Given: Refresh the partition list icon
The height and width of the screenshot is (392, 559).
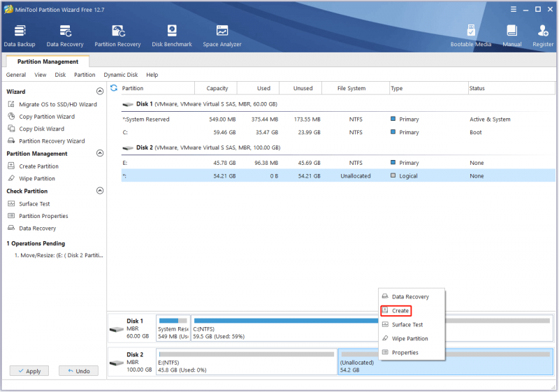Looking at the screenshot, I should click(x=114, y=88).
